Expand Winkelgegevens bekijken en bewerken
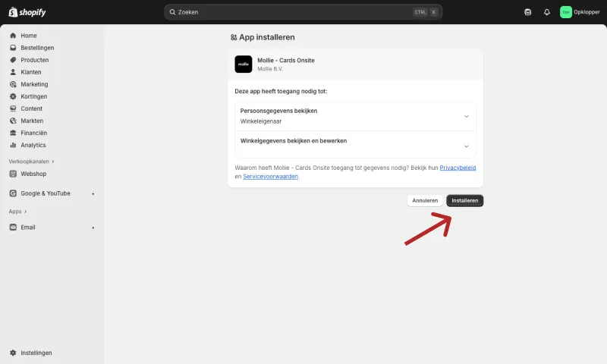Viewport: 607px width, 364px height. click(355, 144)
